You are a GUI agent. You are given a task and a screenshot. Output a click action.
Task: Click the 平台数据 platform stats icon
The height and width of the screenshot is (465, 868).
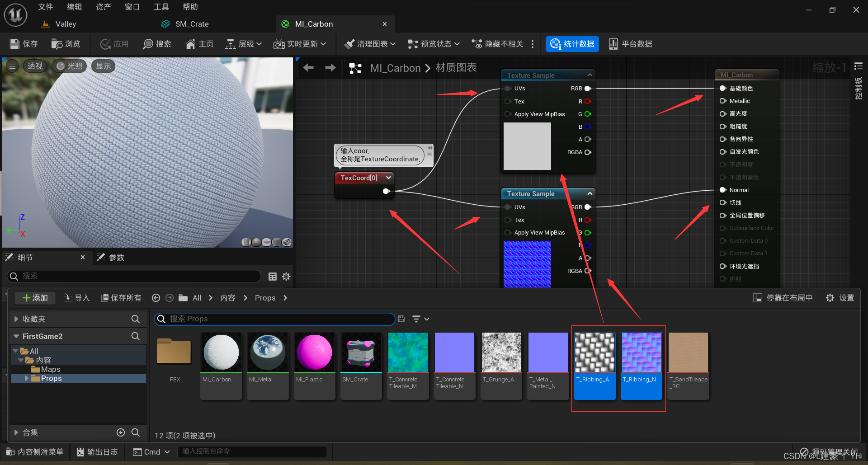pyautogui.click(x=630, y=44)
